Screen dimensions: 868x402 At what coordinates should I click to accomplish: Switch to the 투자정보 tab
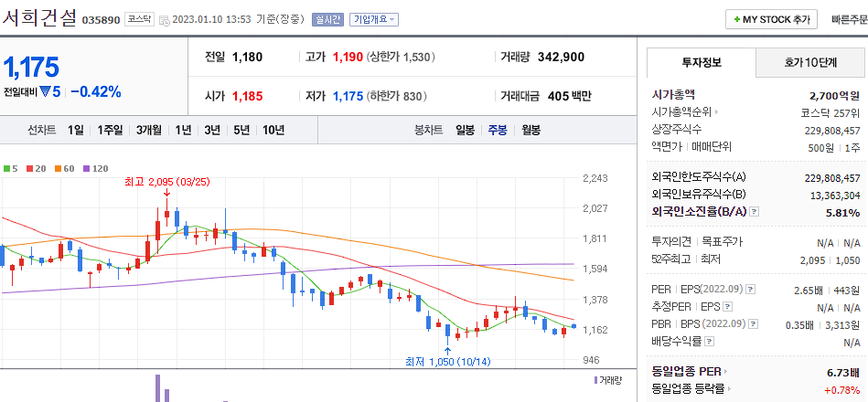point(701,62)
